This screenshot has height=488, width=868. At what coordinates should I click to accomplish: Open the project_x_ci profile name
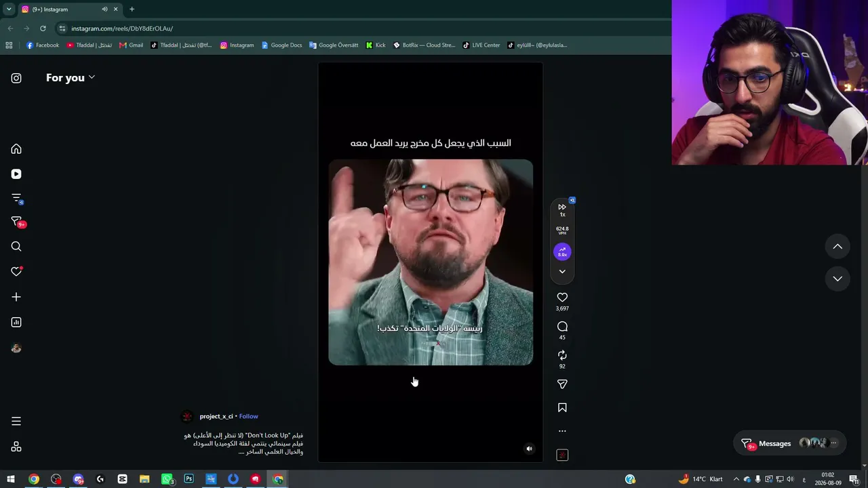click(216, 416)
